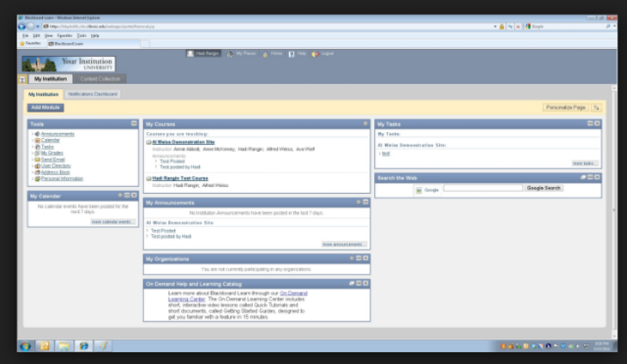This screenshot has width=627, height=364.
Task: Click the more tasks button
Action: pos(585,163)
